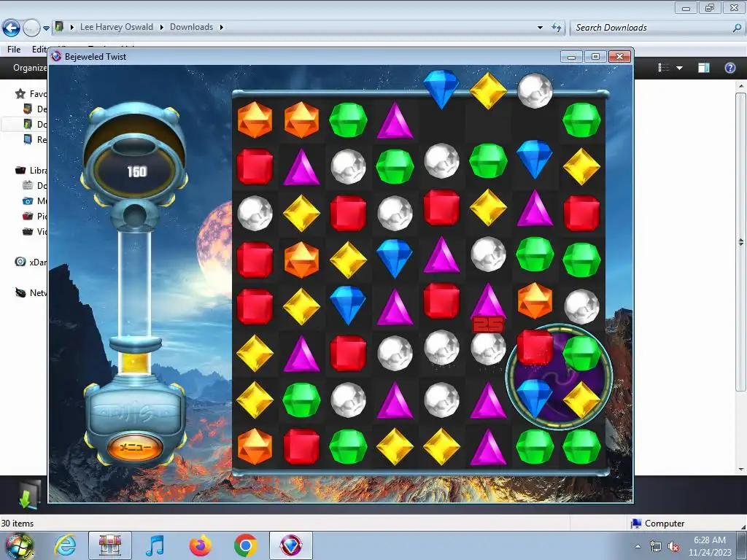Click the white gem in the board's leftmost column
Viewport: 747px width, 560px height.
[255, 214]
